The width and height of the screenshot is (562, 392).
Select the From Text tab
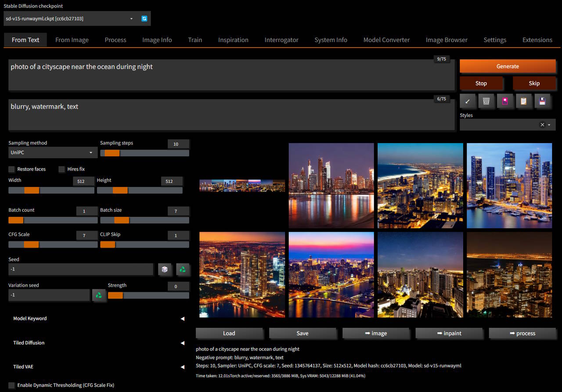point(25,40)
